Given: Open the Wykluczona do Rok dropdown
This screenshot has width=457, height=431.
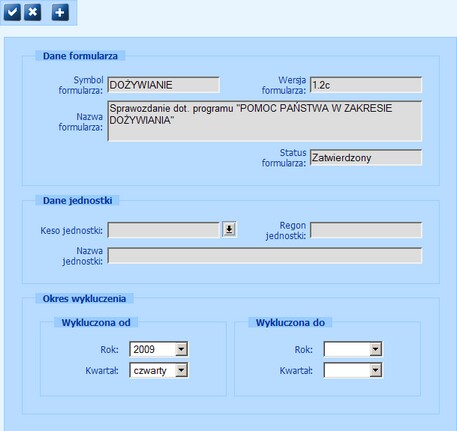Looking at the screenshot, I should tap(375, 349).
